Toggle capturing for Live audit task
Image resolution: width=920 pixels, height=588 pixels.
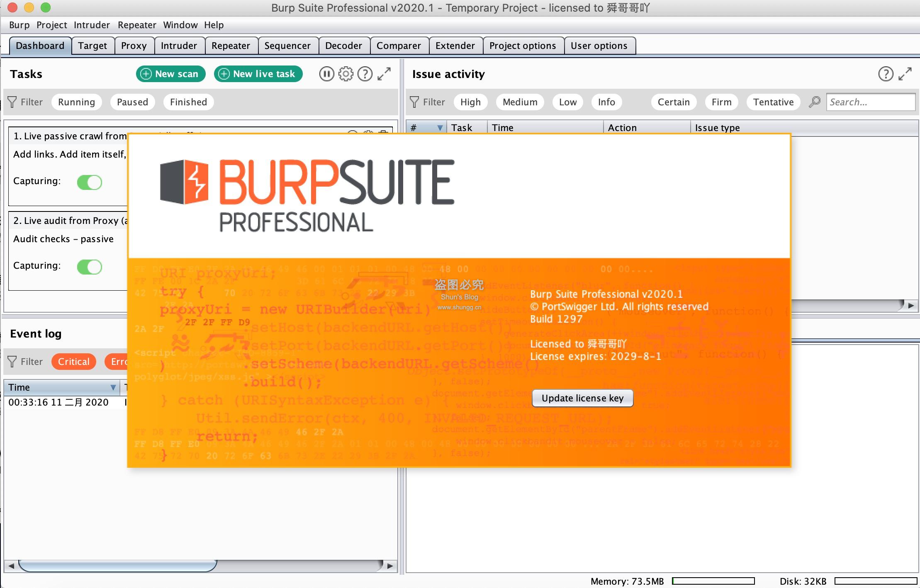point(90,267)
